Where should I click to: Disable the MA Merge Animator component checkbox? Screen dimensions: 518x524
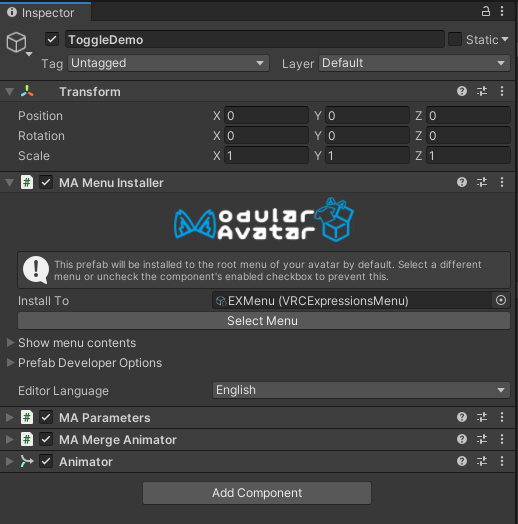click(46, 439)
